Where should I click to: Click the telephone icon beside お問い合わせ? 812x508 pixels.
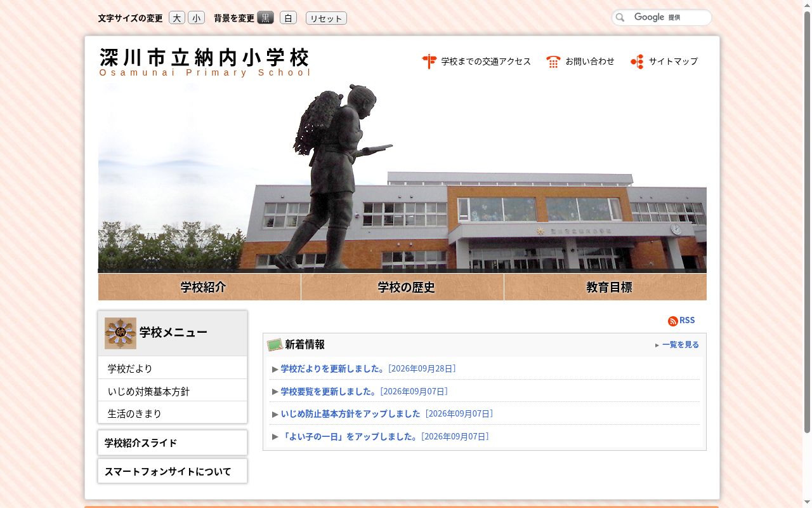point(553,62)
